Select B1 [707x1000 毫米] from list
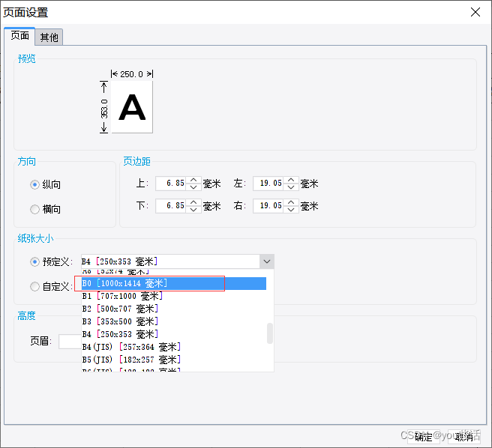 click(x=174, y=296)
